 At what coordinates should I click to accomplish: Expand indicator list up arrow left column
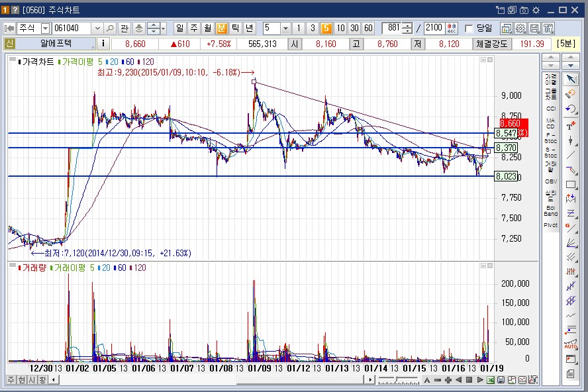tap(551, 58)
